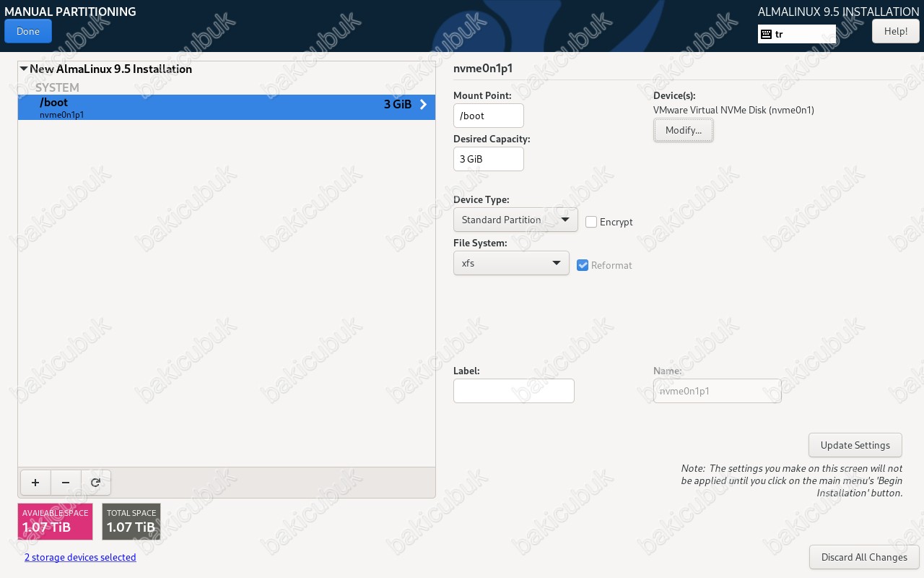This screenshot has width=924, height=578.
Task: Open the File System xfs dropdown
Action: click(511, 263)
